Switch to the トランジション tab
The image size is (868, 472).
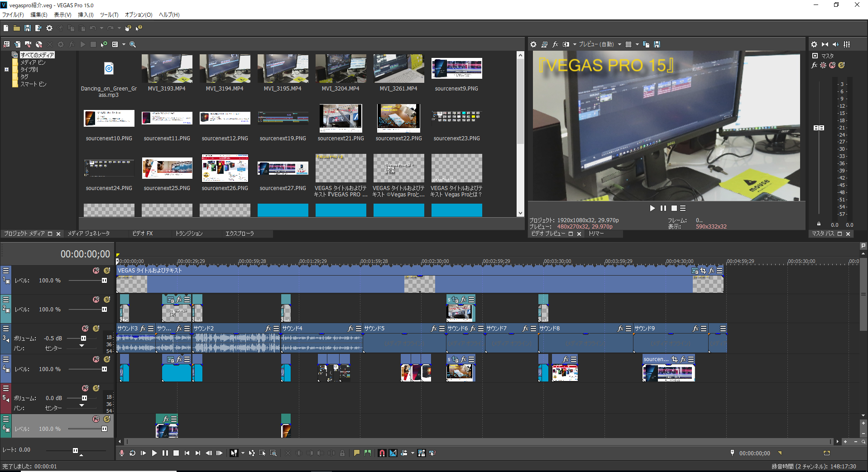tap(189, 234)
